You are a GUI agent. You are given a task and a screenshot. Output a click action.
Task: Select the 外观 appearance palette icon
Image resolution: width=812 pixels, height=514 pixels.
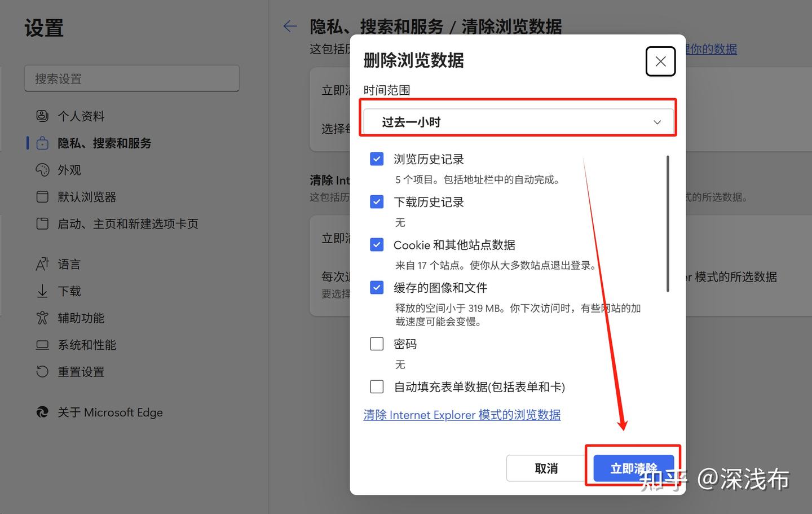point(42,170)
